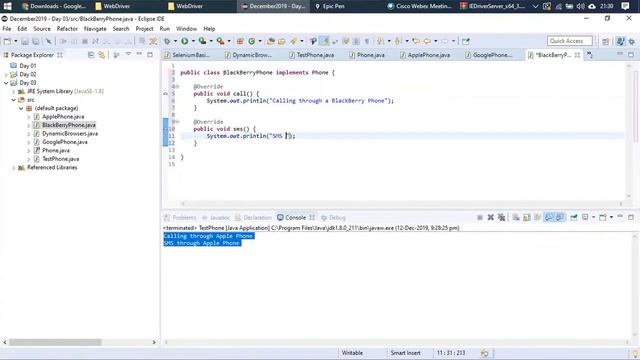The width and height of the screenshot is (640, 360).
Task: Select TestPhone.java in Package Explorer
Action: (60, 159)
